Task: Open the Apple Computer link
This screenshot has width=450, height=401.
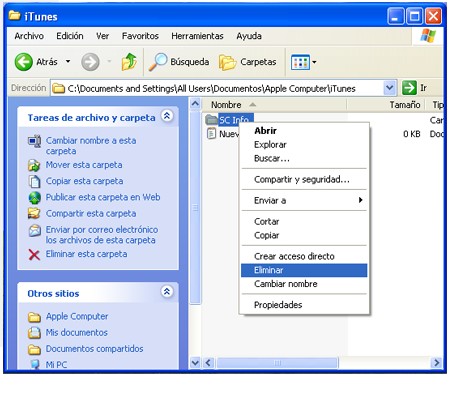Action: tap(77, 316)
